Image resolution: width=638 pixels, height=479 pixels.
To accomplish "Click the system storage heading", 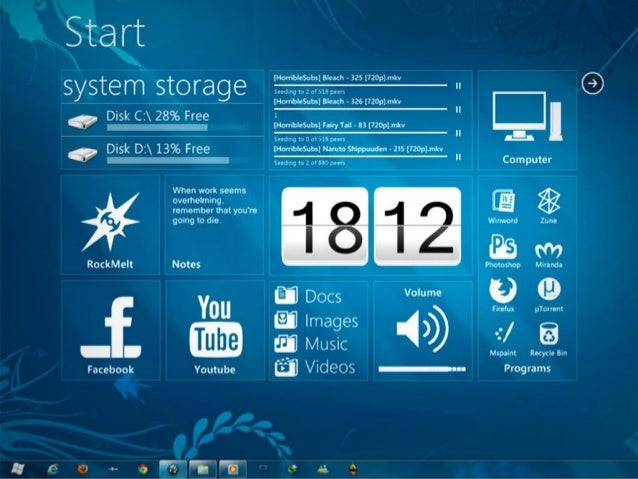I will 155,86.
